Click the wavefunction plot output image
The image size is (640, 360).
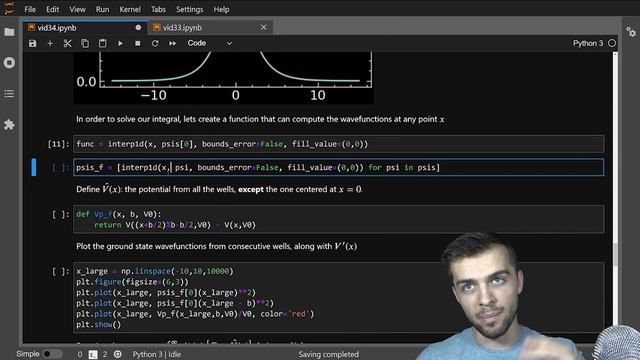(x=223, y=78)
